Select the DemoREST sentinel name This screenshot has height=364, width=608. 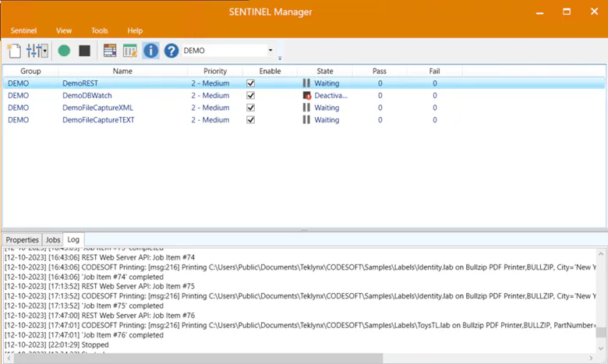click(x=80, y=83)
